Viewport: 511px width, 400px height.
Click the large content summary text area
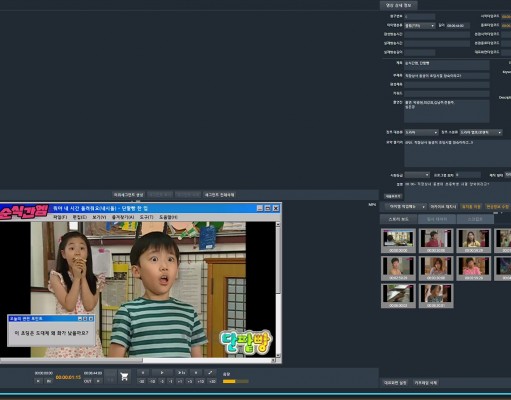pos(458,153)
